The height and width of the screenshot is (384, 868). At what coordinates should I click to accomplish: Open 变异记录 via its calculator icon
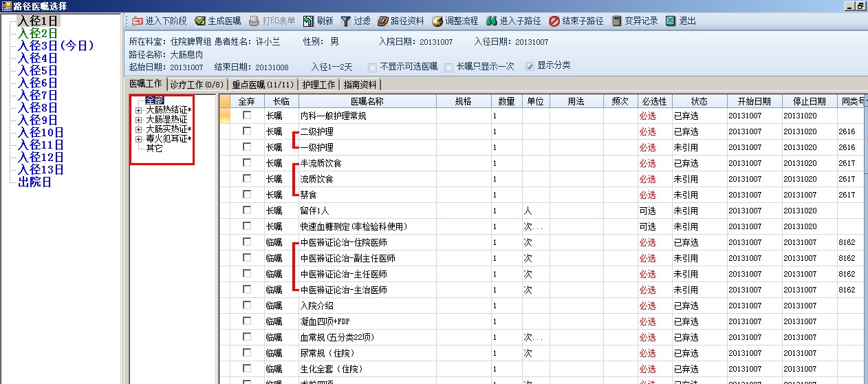(616, 21)
